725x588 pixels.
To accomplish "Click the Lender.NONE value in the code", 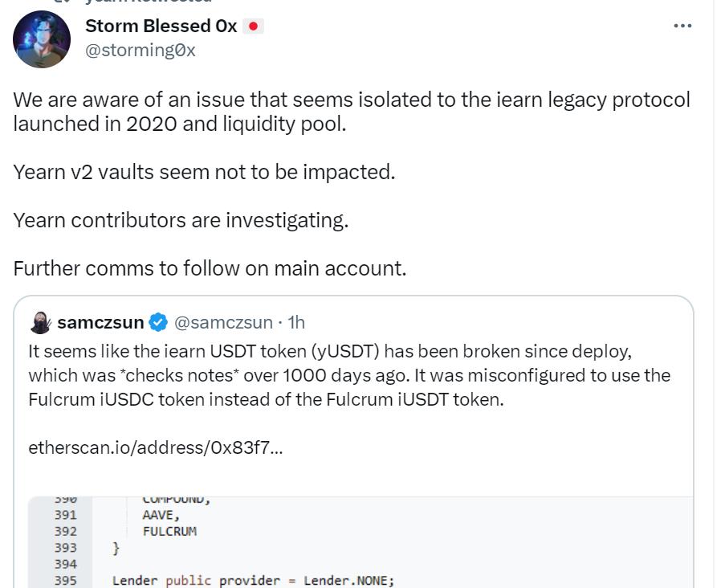I will (x=348, y=580).
